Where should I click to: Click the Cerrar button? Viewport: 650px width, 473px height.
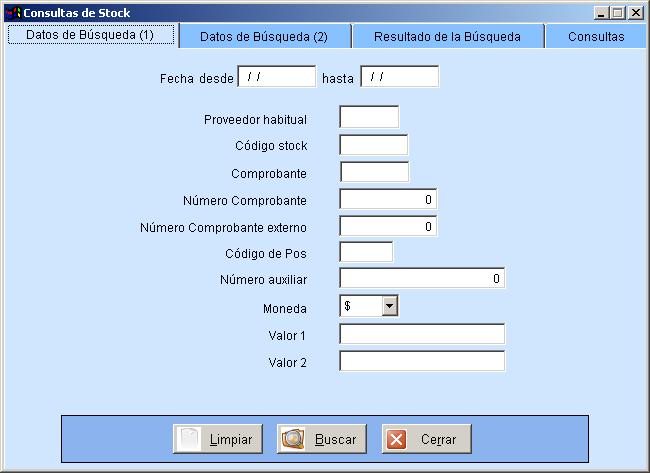coord(426,439)
